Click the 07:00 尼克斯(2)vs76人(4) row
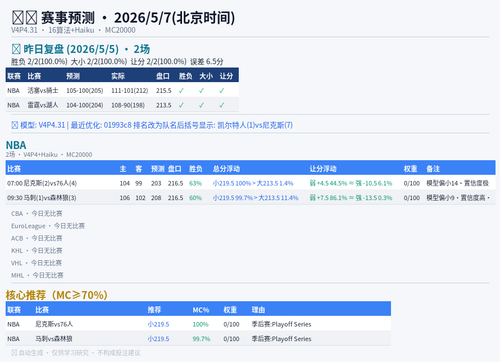This screenshot has width=500, height=362. click(x=250, y=183)
